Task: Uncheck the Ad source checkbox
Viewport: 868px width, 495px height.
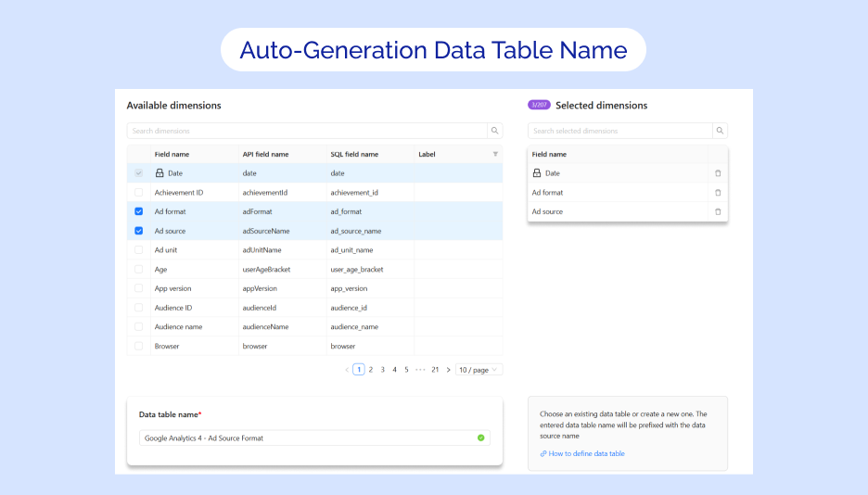Action: click(139, 231)
